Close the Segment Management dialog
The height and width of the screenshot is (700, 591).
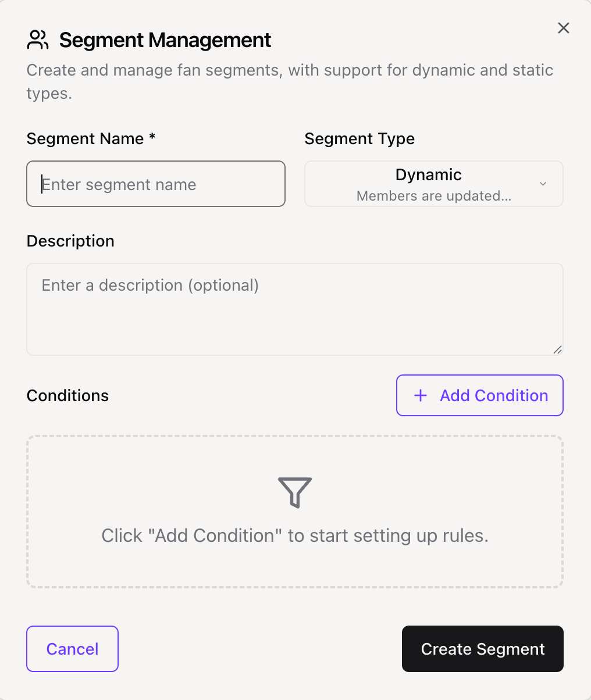pyautogui.click(x=563, y=28)
